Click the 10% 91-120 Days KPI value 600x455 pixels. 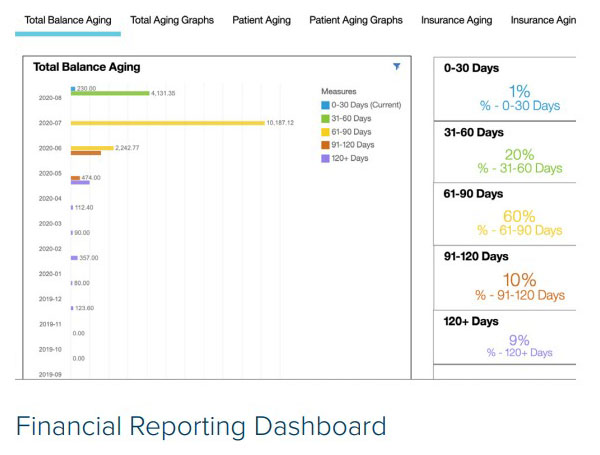519,280
